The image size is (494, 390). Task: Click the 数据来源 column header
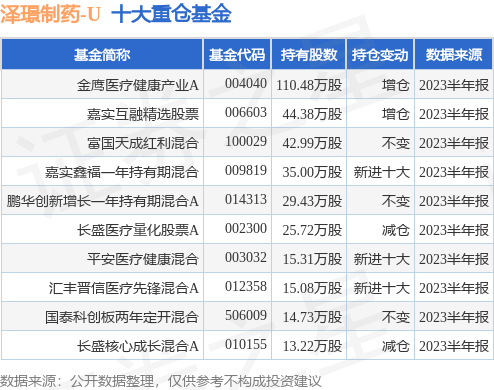click(454, 55)
